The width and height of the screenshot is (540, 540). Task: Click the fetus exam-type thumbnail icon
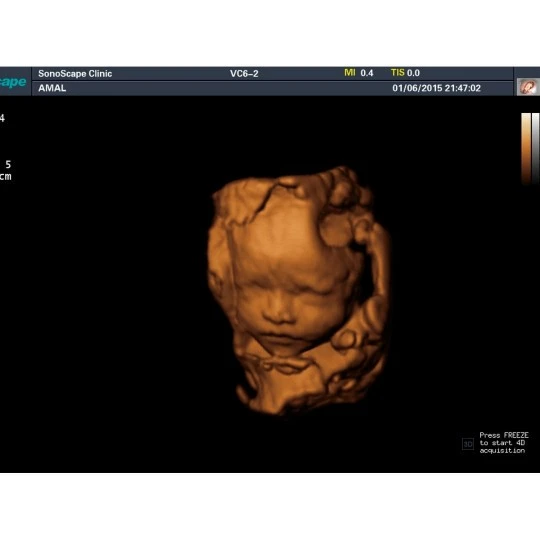click(528, 87)
